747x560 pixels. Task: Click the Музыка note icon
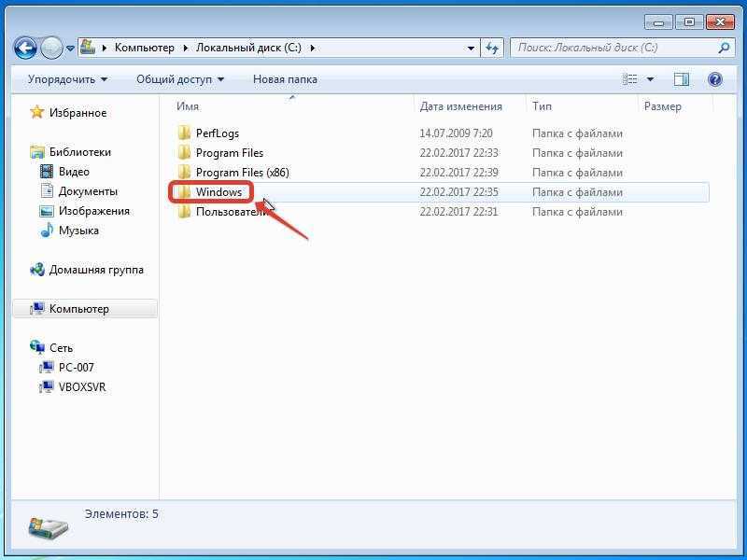47,230
